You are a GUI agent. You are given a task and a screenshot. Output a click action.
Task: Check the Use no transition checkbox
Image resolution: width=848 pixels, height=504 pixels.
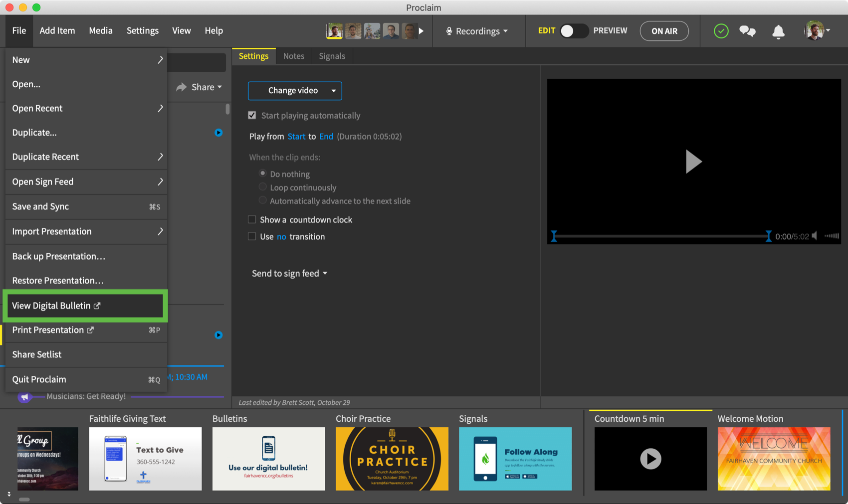pyautogui.click(x=252, y=236)
